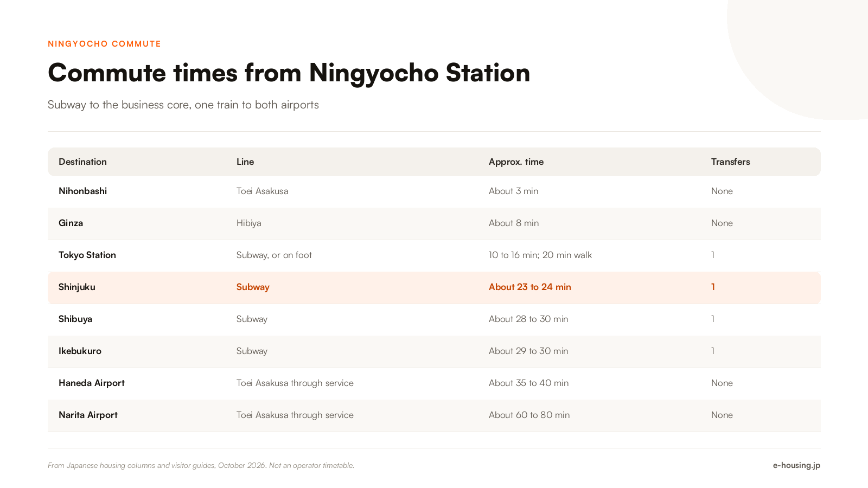The image size is (868, 488).
Task: Click the Subway cell in Ikebukuro row
Action: pyautogui.click(x=252, y=351)
